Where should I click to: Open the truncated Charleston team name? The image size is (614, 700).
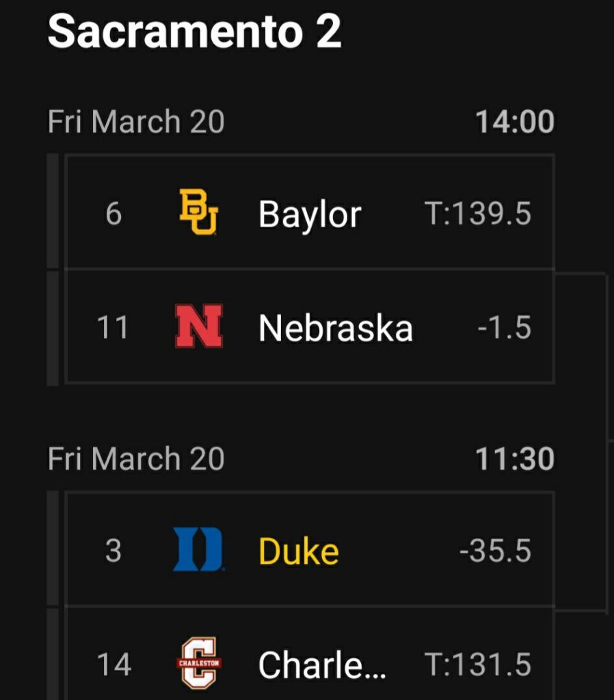click(322, 664)
